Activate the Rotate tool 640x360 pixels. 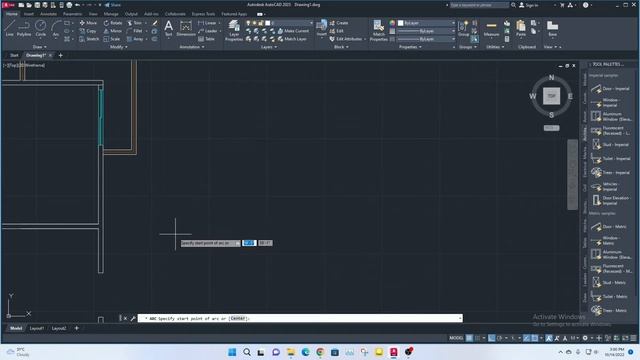pos(113,23)
